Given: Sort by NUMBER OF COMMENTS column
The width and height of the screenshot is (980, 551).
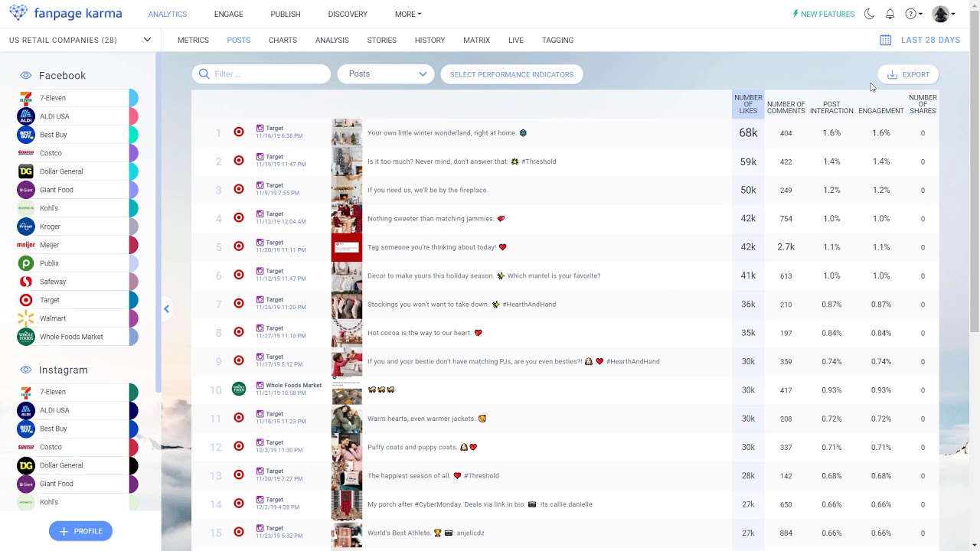Looking at the screenshot, I should tap(786, 108).
